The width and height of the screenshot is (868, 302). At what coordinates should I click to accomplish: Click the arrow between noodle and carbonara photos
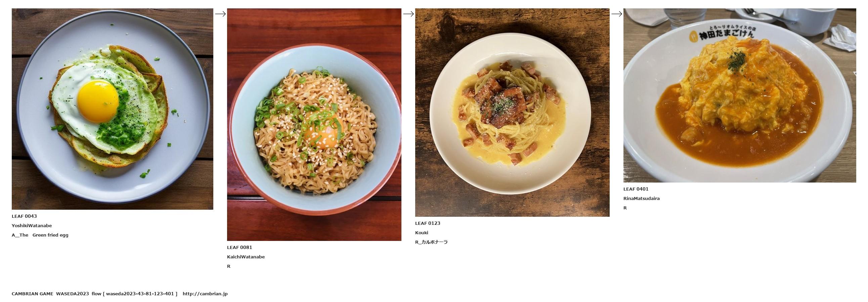[408, 14]
